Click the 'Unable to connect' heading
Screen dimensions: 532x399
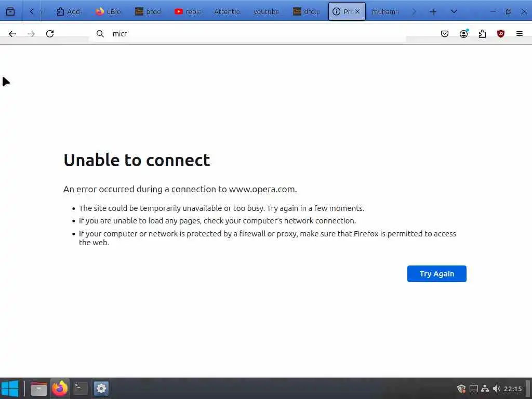click(137, 160)
